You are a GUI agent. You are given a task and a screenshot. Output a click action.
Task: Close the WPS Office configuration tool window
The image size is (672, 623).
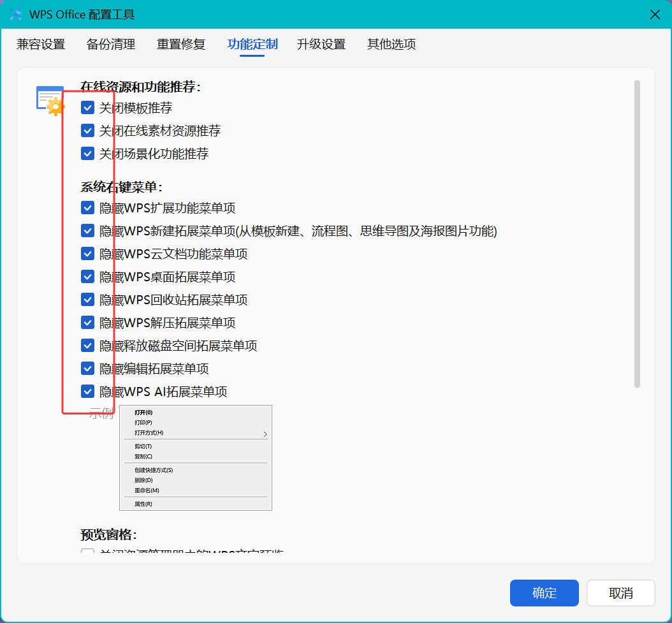[x=654, y=14]
